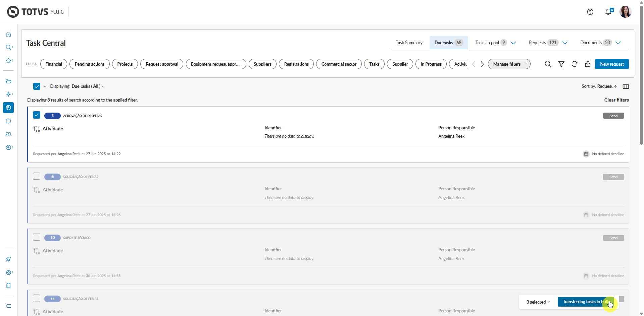
Task: Expand the Documents tab chevron
Action: 618,43
